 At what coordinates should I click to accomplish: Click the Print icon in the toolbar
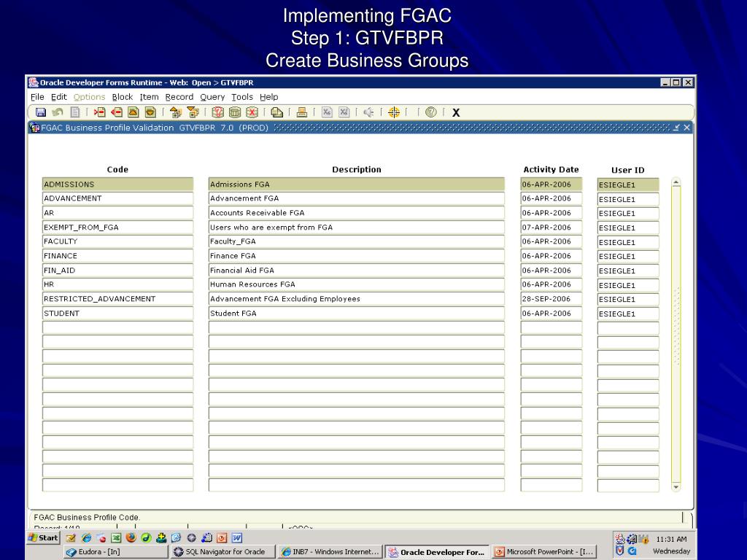pyautogui.click(x=301, y=112)
